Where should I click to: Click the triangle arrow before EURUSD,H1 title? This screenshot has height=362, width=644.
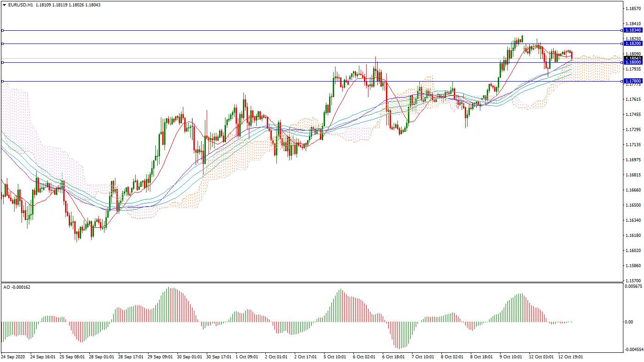point(4,5)
